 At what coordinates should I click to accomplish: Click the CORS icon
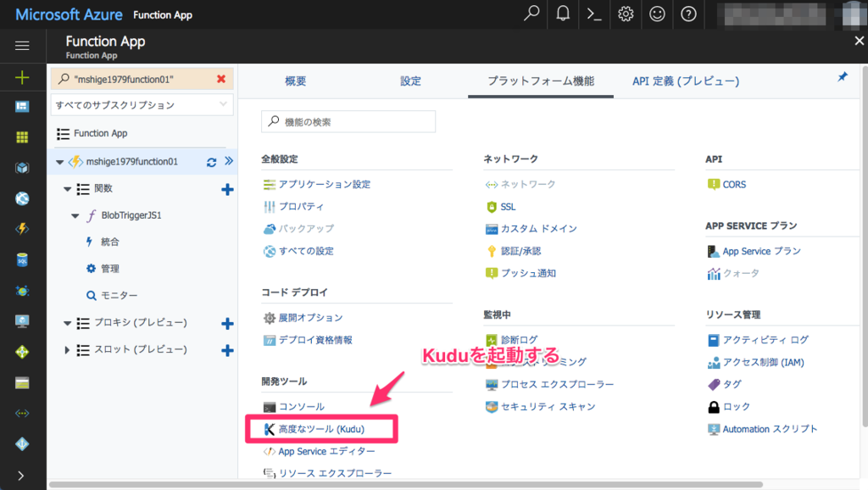(x=713, y=184)
